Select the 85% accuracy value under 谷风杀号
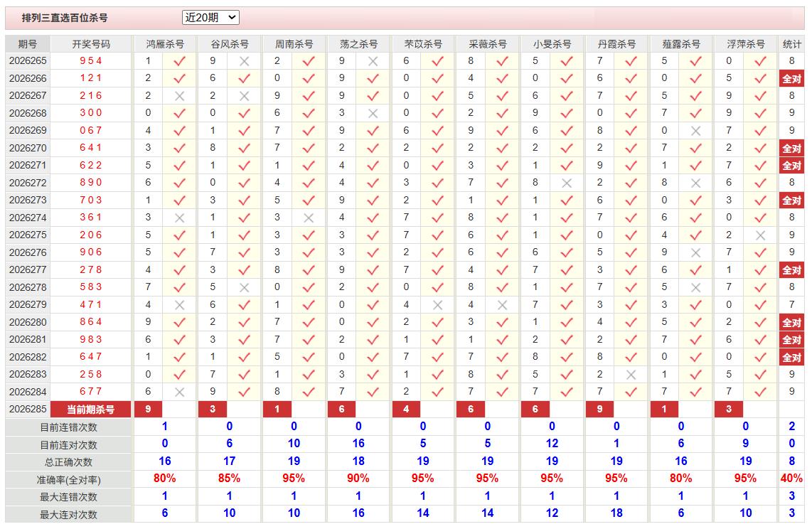 point(230,479)
